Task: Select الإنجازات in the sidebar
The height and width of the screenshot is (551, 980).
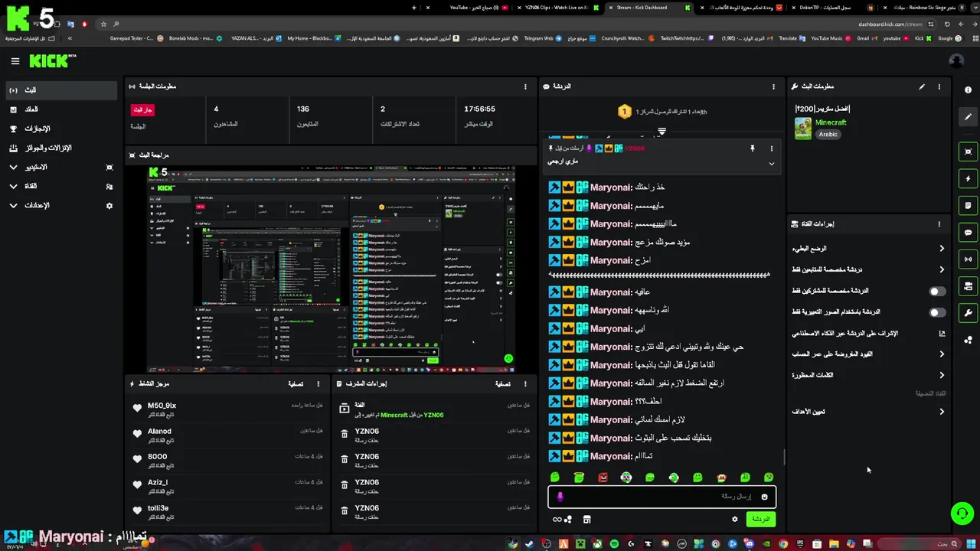Action: pos(61,129)
